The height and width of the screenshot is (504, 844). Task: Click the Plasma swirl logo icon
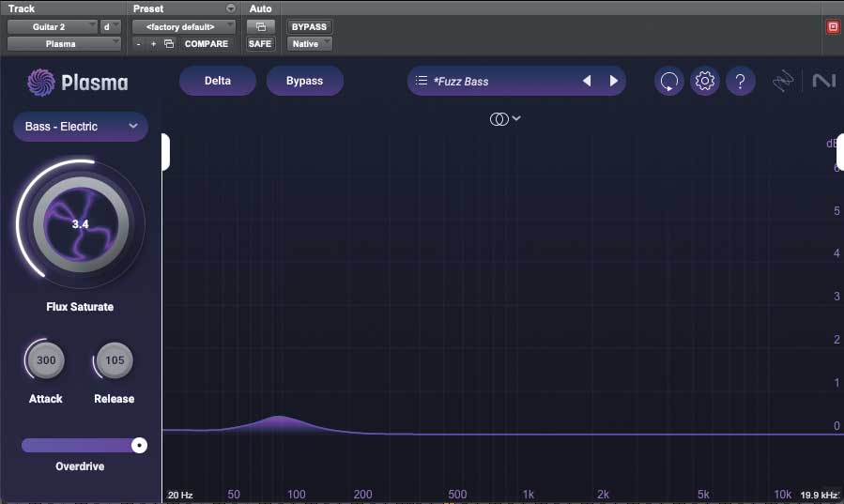[x=41, y=83]
